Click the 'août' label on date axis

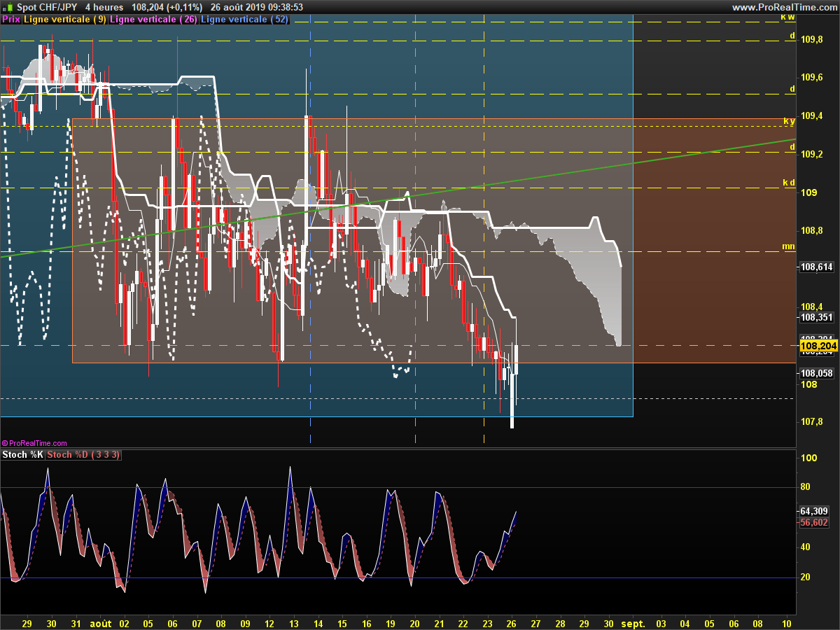click(101, 622)
